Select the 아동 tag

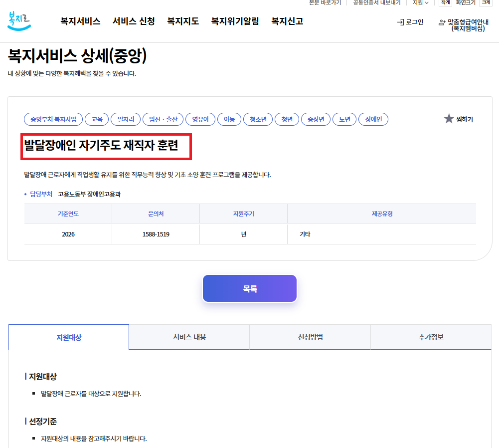229,119
